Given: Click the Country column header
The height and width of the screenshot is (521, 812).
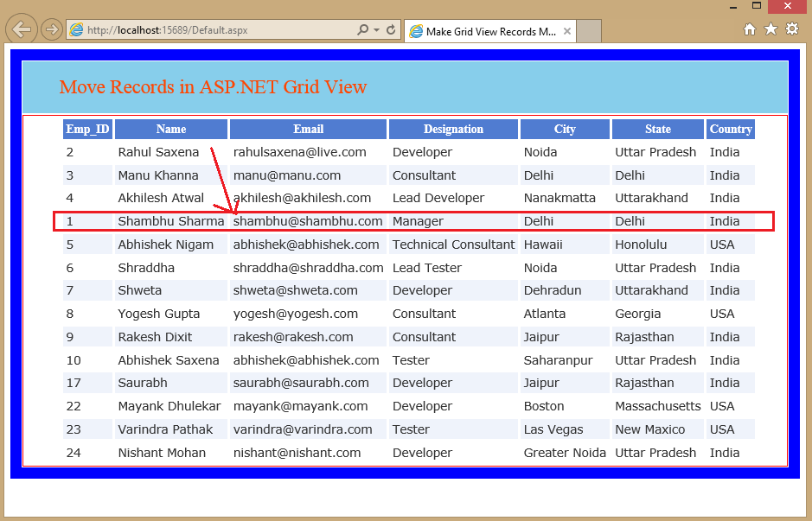Looking at the screenshot, I should click(731, 129).
